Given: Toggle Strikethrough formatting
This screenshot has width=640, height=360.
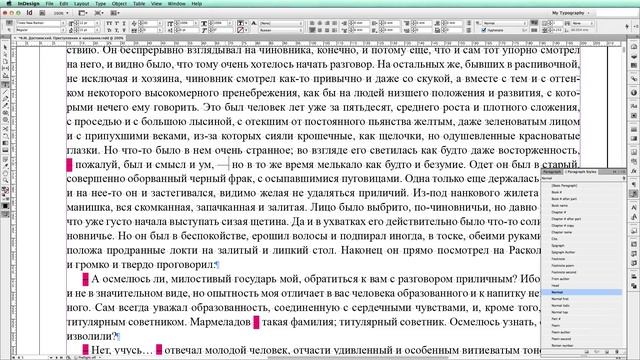Looking at the screenshot, I should (124, 30).
